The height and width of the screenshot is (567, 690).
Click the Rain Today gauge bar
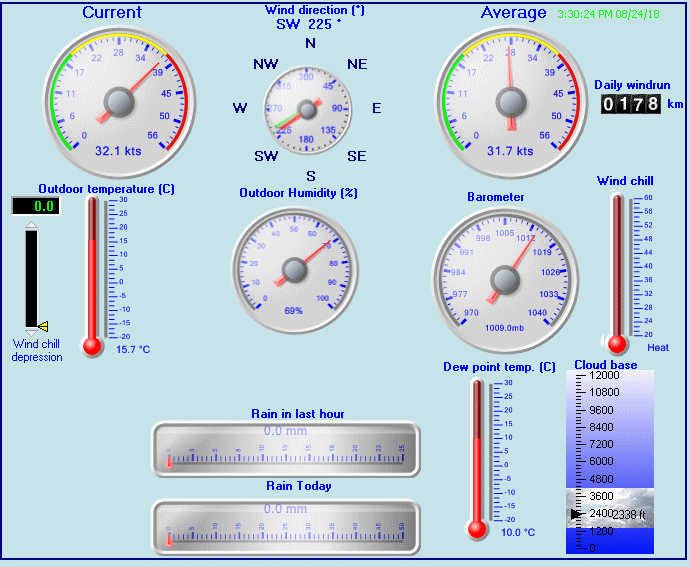[285, 527]
